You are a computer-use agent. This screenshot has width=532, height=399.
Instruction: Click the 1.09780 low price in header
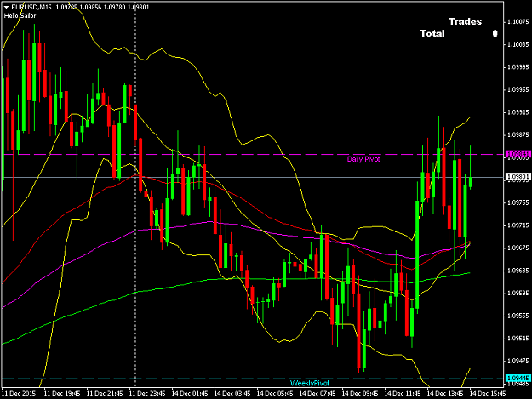pos(114,7)
